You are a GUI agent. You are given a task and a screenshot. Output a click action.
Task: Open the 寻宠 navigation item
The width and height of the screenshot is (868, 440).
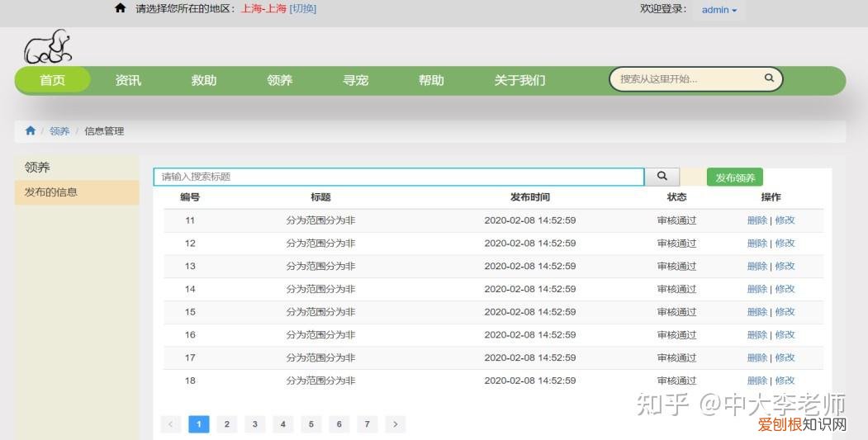pos(355,80)
